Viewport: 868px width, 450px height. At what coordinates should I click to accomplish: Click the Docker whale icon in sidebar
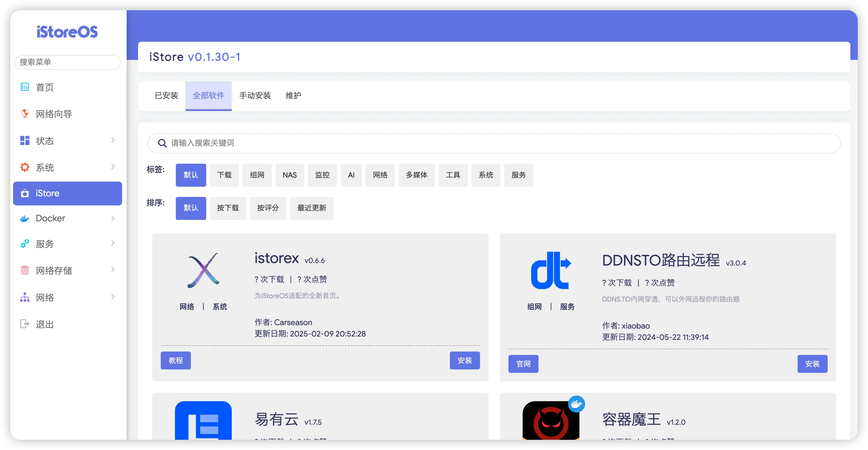click(x=25, y=219)
